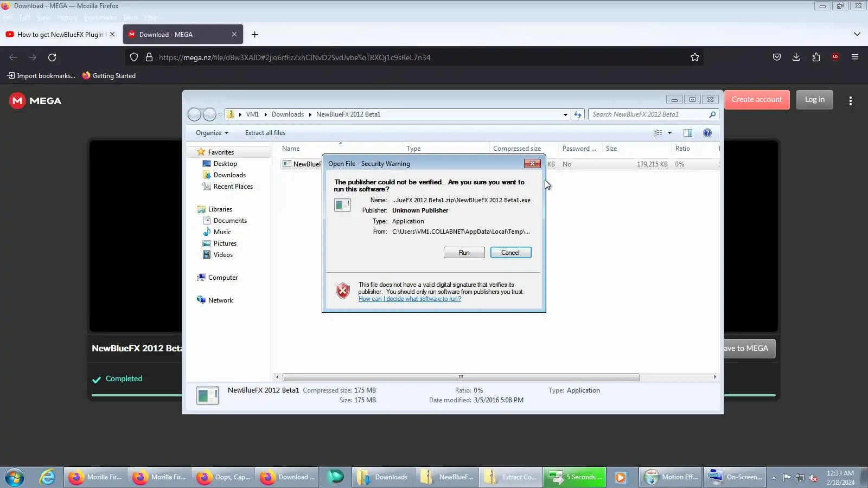Go back in the Explorer window
The image size is (868, 488).
pyautogui.click(x=195, y=114)
